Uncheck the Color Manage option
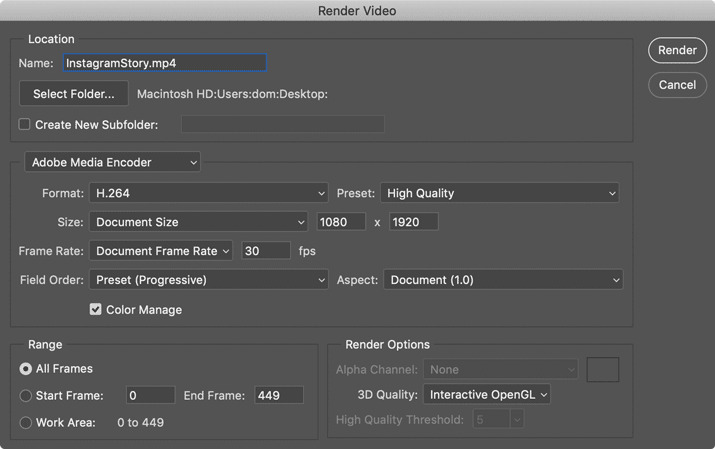Screen dimensions: 715x449 95,310
